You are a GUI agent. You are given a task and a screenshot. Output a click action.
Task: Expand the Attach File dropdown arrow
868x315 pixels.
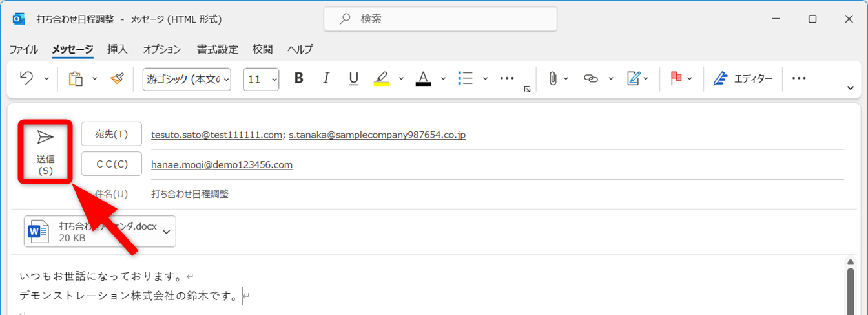(566, 79)
